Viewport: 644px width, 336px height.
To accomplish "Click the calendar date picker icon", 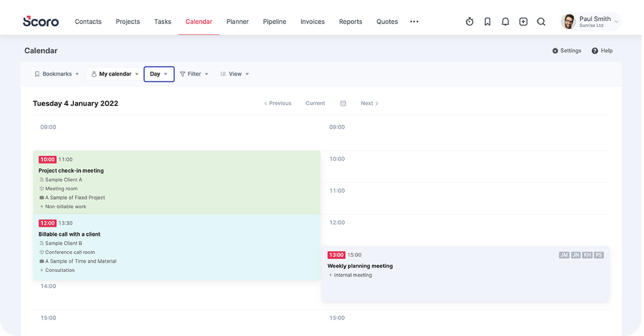I will tap(343, 103).
